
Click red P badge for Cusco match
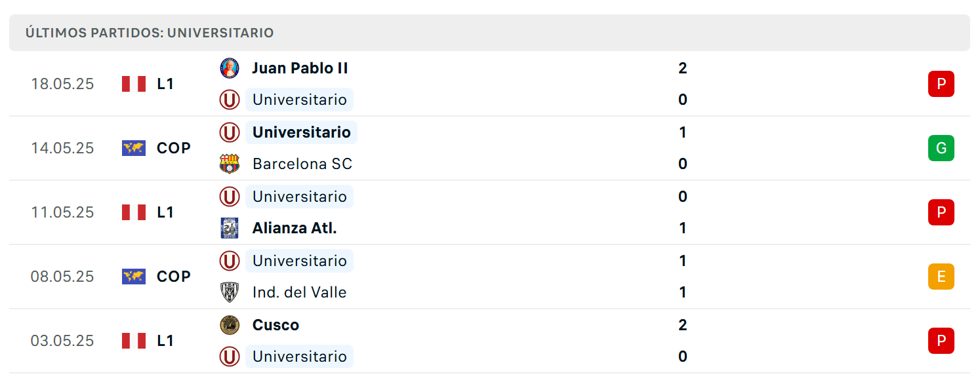(941, 341)
